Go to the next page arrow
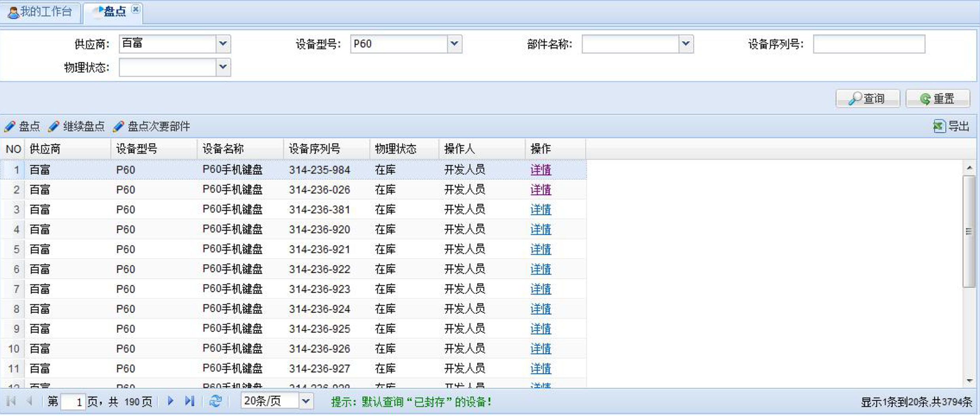Viewport: 980px width, 416px height. [x=170, y=401]
